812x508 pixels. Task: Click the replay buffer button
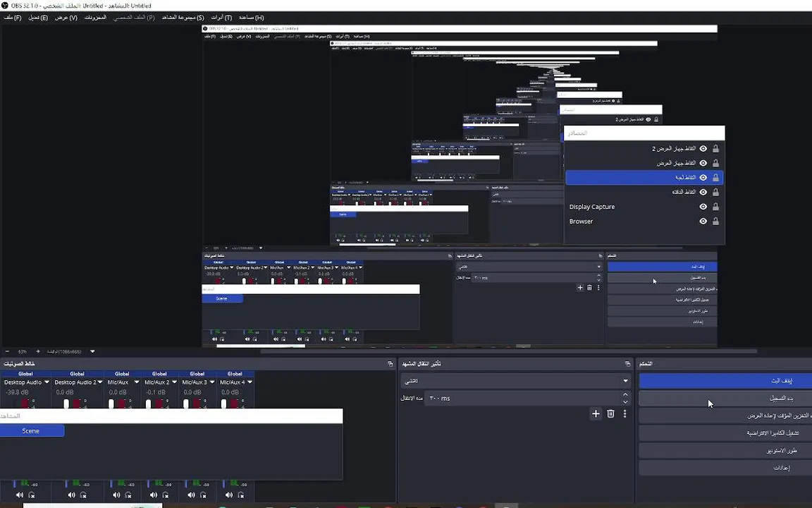pyautogui.click(x=725, y=416)
